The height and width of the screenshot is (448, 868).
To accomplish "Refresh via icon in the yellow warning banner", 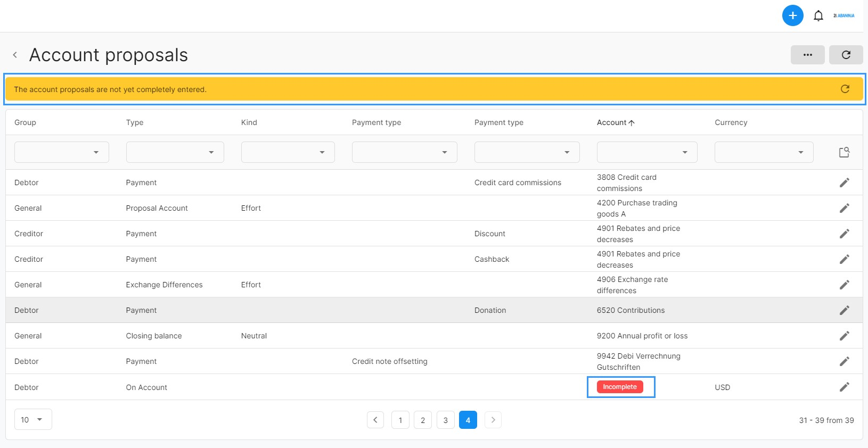I will [845, 89].
